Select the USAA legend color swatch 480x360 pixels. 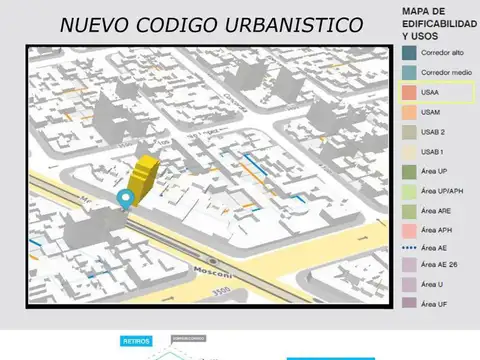pyautogui.click(x=409, y=93)
